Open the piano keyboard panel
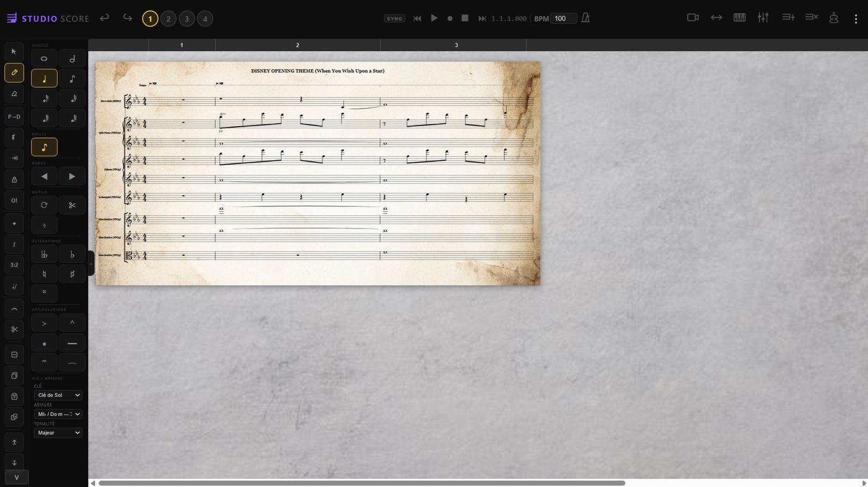868x487 pixels. (739, 17)
